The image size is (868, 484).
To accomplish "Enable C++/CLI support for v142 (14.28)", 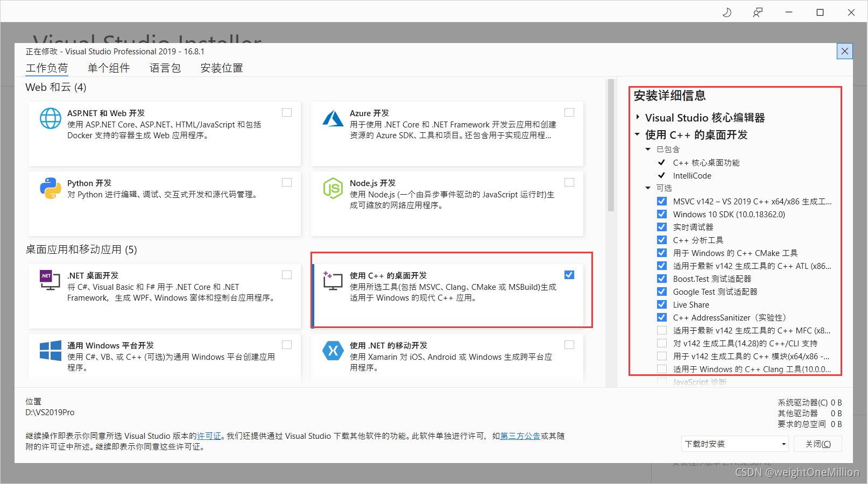I will (662, 343).
